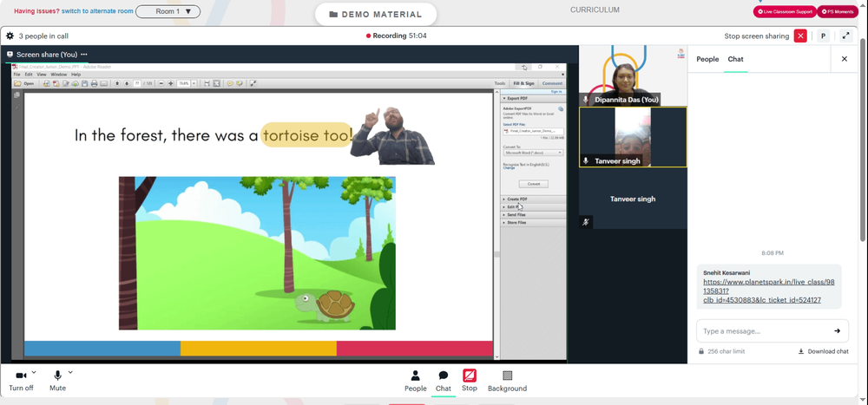This screenshot has height=405, width=868.
Task: Open microphone options chevron
Action: click(x=70, y=372)
